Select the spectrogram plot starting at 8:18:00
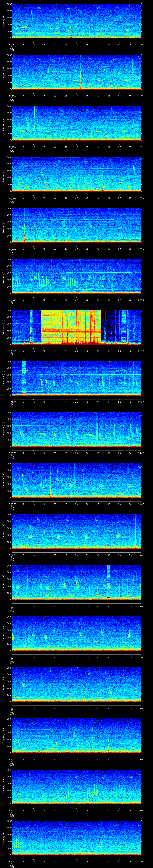153x868 pixels. pyautogui.click(x=77, y=225)
